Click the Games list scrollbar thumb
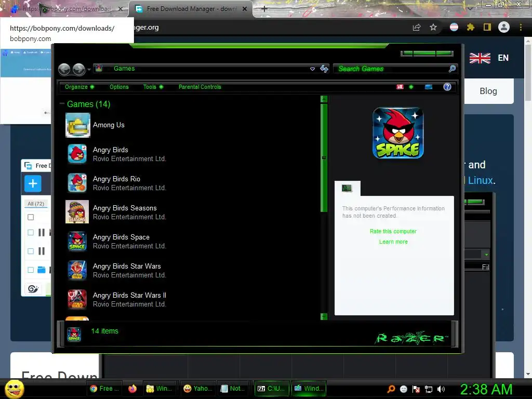 tap(324, 158)
